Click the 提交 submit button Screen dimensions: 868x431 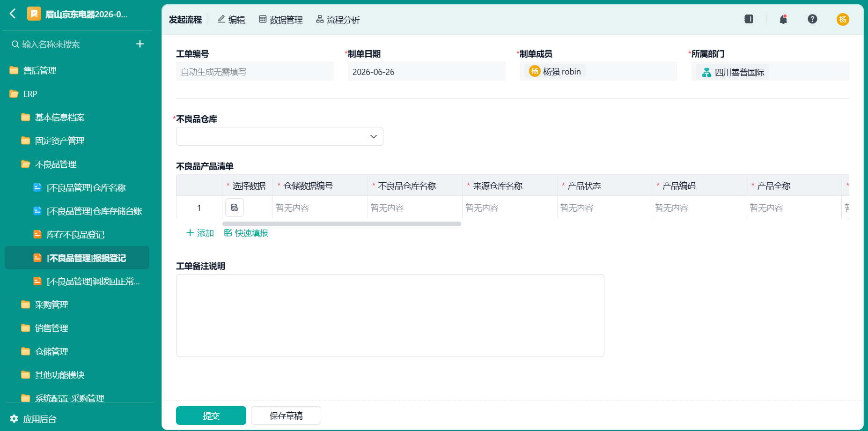click(211, 416)
